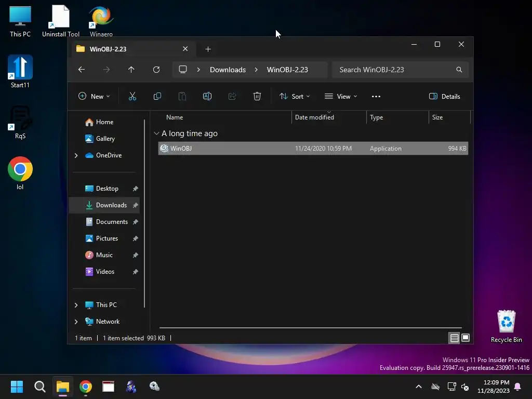Image resolution: width=532 pixels, height=399 pixels.
Task: Click the Share icon in toolbar
Action: tap(232, 96)
